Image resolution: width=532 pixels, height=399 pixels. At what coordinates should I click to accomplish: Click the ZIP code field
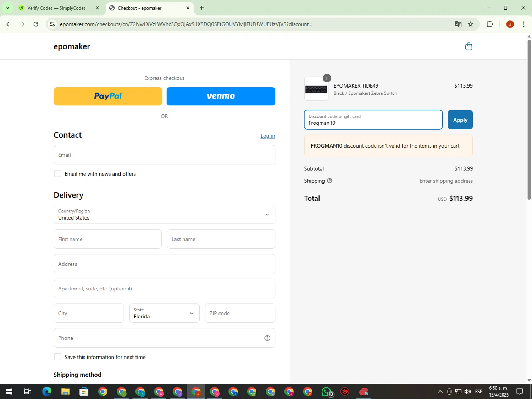pyautogui.click(x=240, y=313)
